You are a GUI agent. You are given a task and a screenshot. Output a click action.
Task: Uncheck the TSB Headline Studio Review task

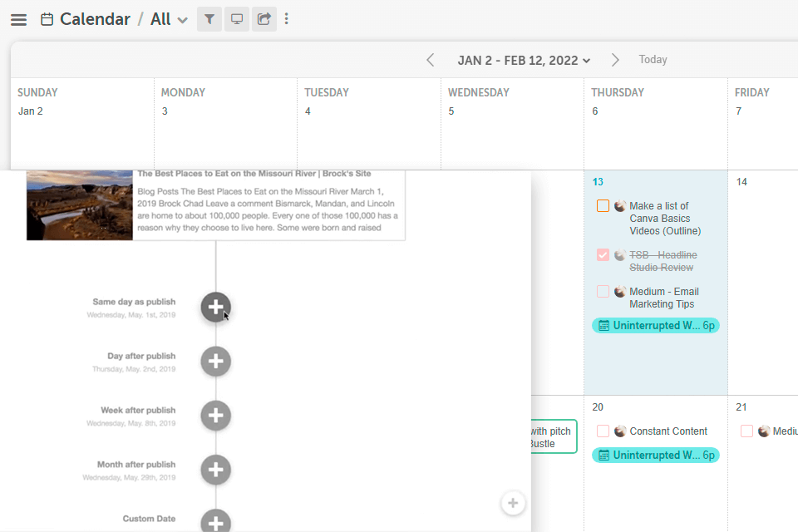pos(603,255)
